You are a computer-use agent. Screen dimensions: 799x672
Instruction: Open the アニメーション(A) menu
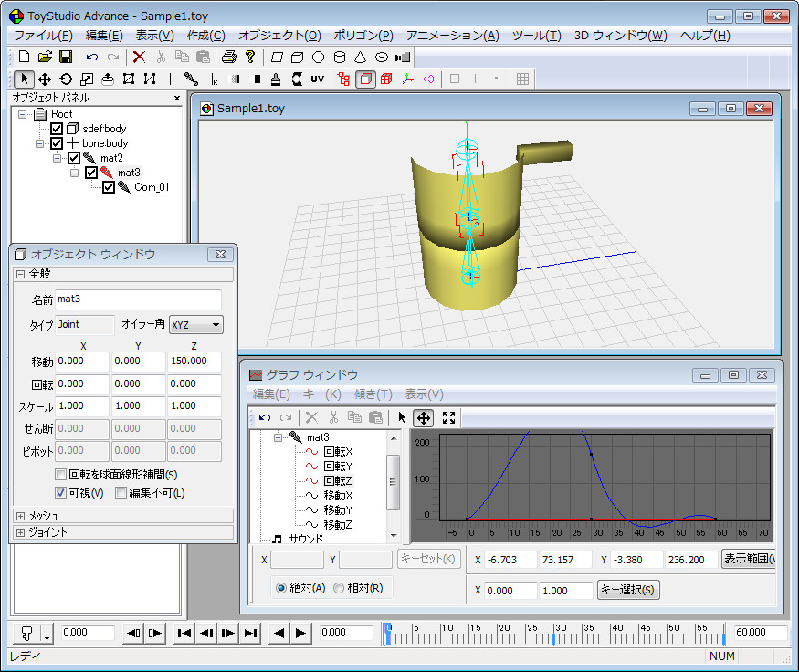[x=452, y=36]
